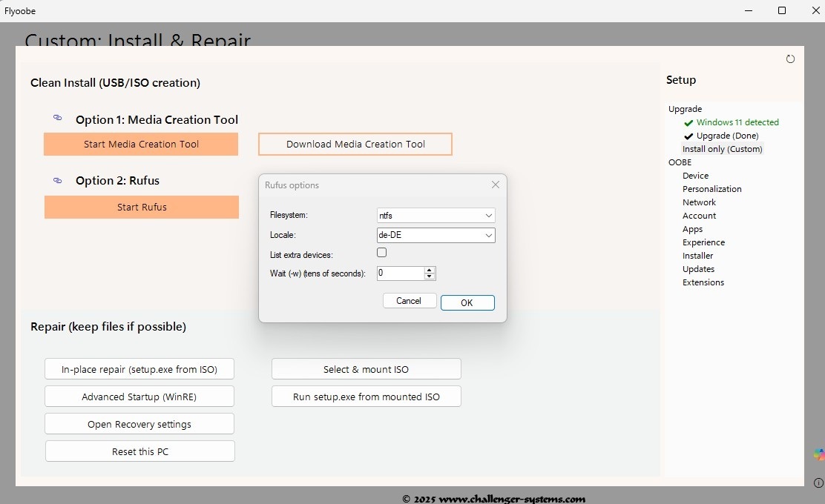
Task: Click the 'List extra devices:' label
Action: click(301, 255)
